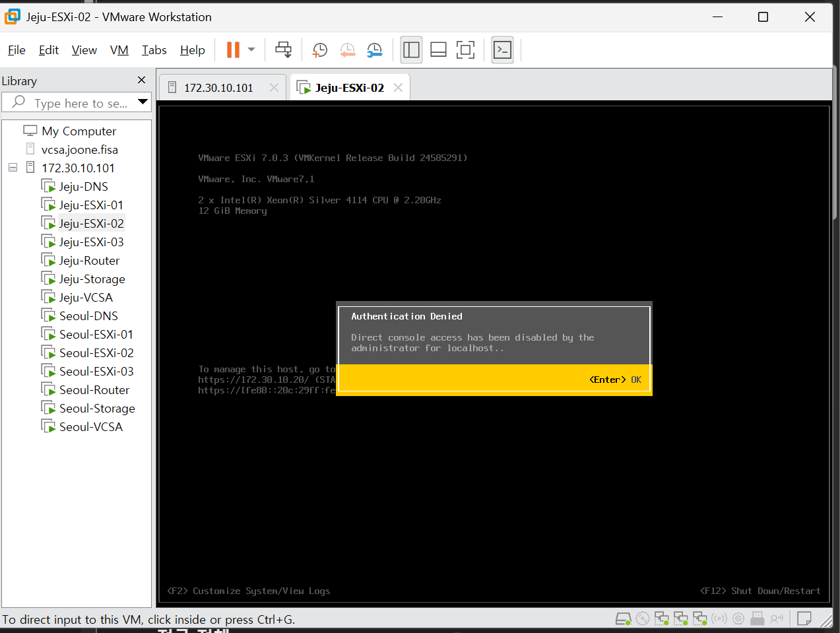Viewport: 840px width, 633px height.
Task: Take a snapshot of this virtual machine
Action: pos(320,50)
